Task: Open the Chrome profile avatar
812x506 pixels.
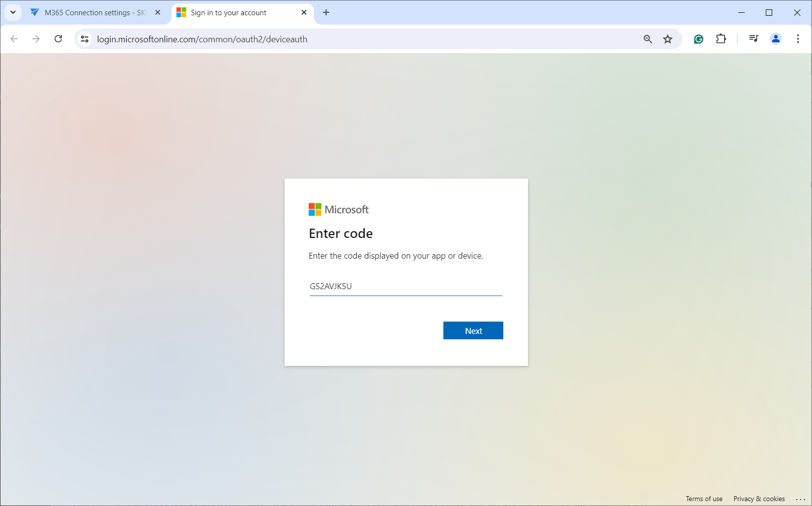Action: tap(776, 39)
